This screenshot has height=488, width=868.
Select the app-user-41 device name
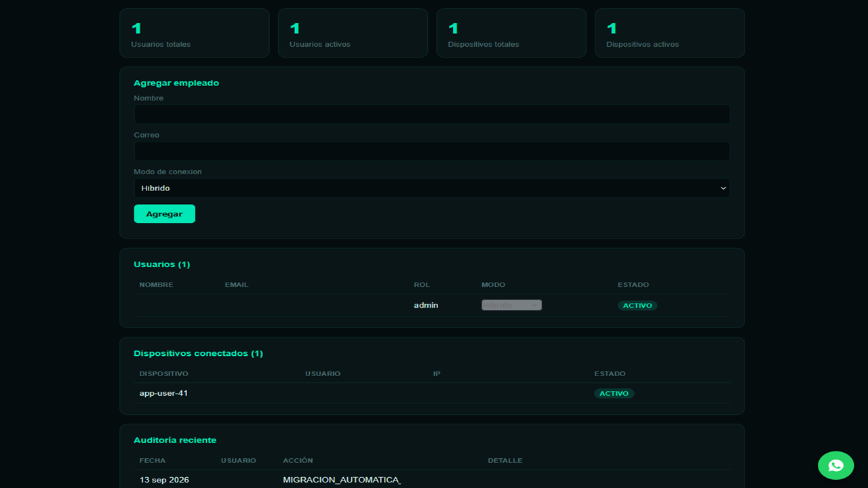click(163, 393)
